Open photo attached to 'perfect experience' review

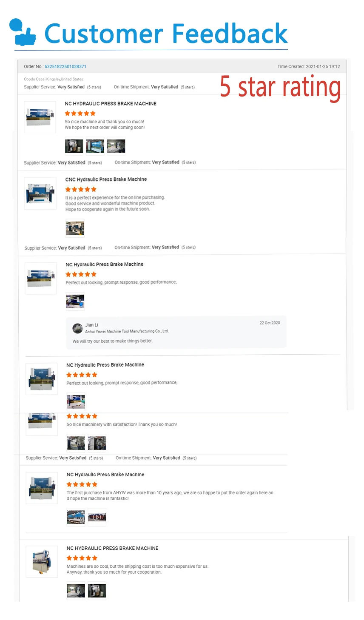tap(75, 228)
